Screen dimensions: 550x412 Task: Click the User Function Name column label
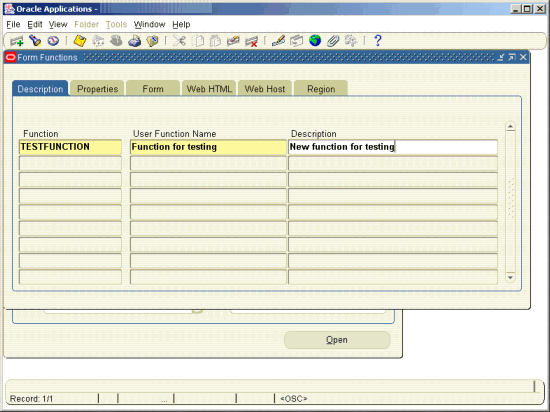(174, 134)
